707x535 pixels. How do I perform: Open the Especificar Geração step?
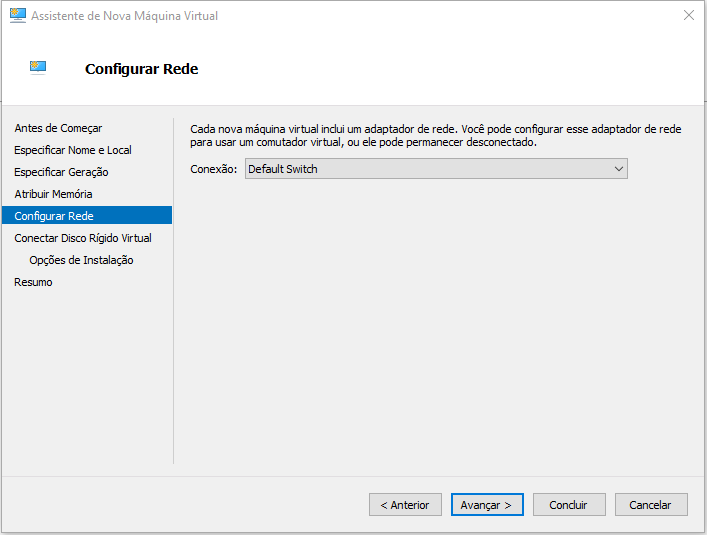tap(61, 172)
